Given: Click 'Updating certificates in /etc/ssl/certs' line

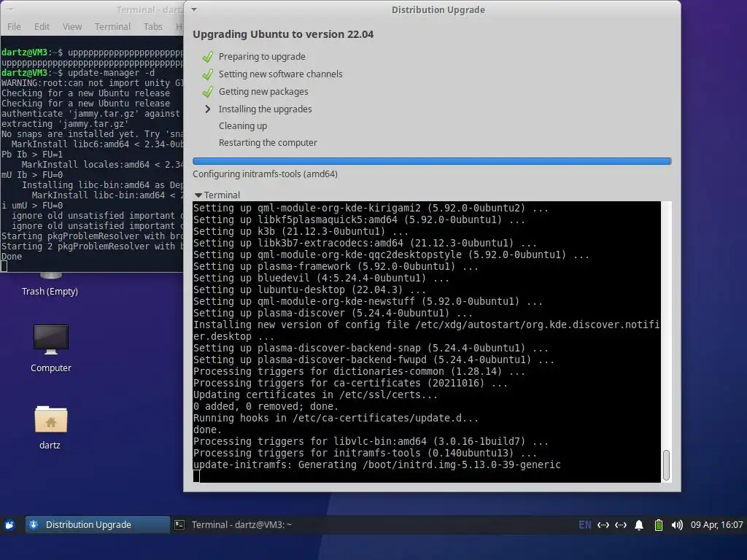Looking at the screenshot, I should (x=315, y=394).
